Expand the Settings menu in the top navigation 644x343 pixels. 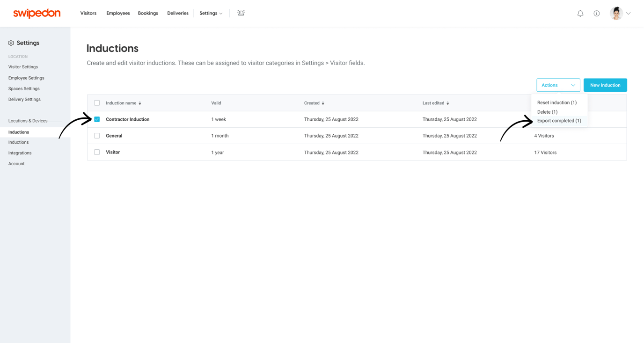pos(211,13)
